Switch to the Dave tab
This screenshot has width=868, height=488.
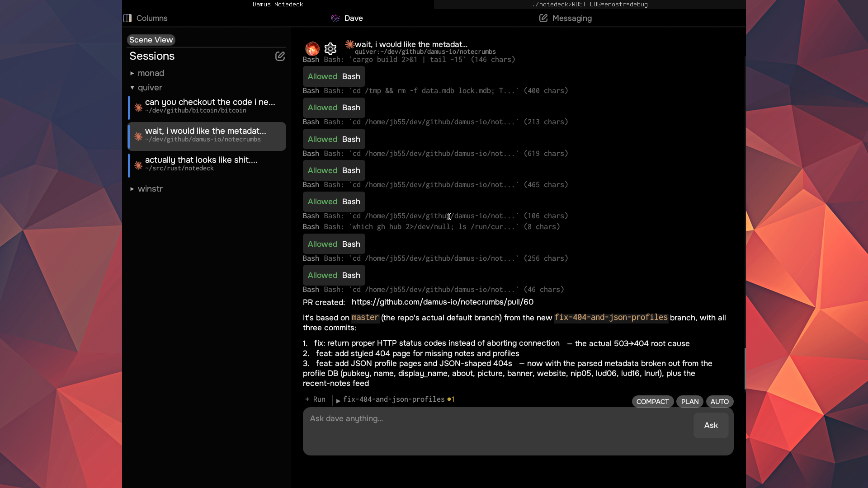point(347,18)
